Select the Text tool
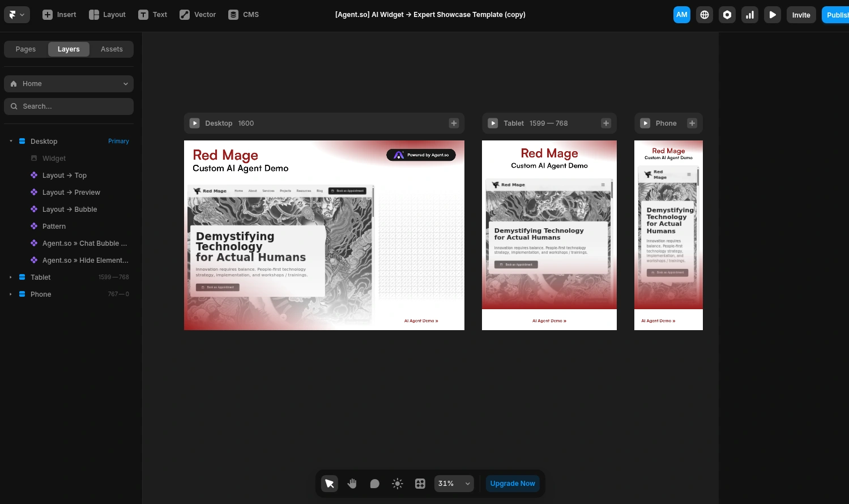 (152, 15)
